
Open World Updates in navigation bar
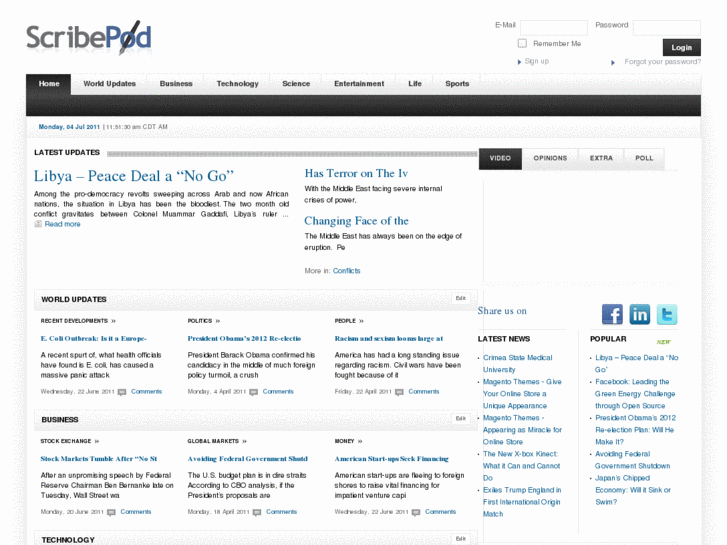point(109,84)
